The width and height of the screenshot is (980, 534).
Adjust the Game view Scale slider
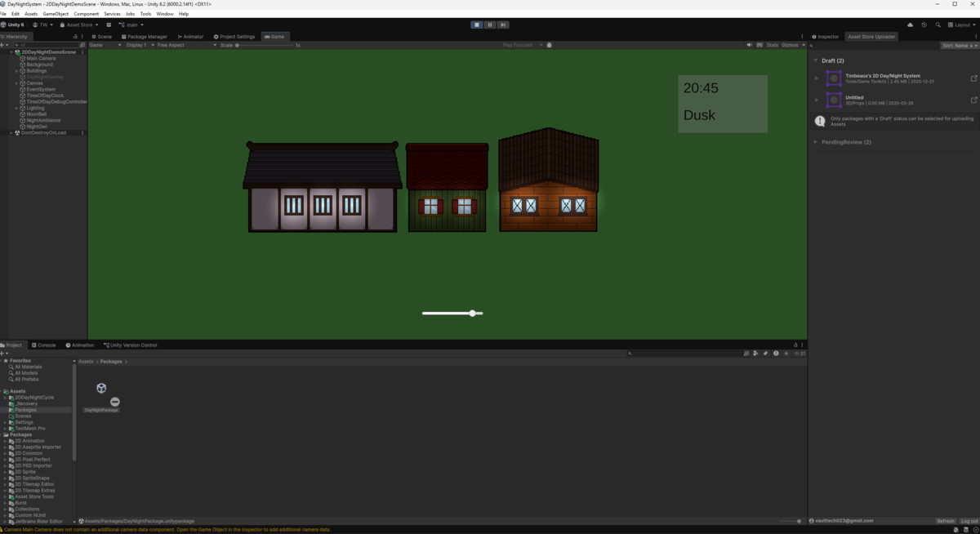click(x=265, y=45)
